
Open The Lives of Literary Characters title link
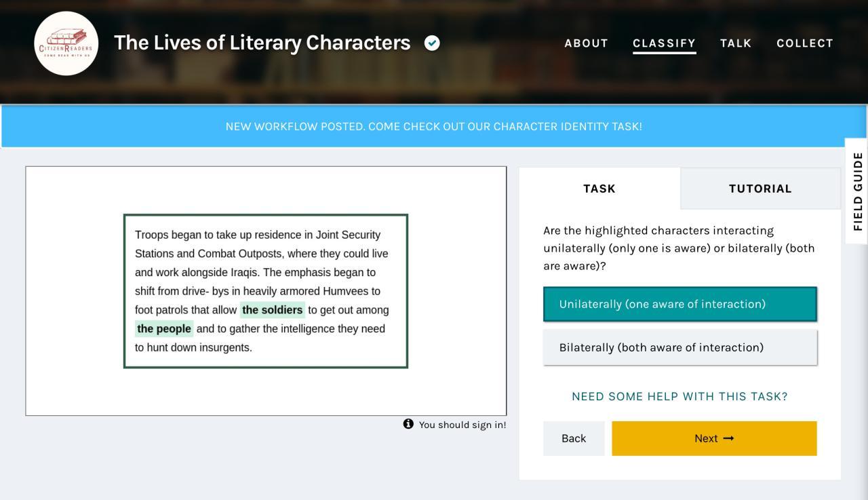pos(262,43)
